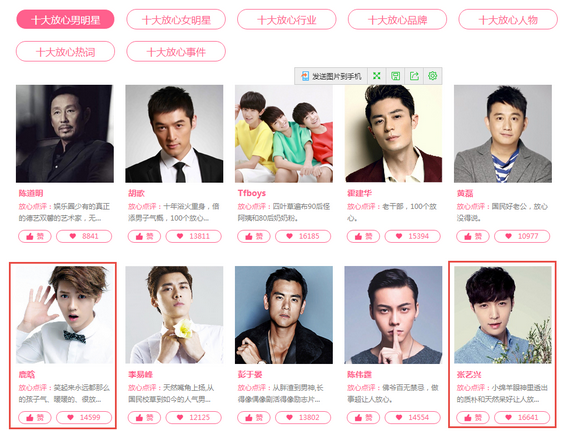Click the heart vote 15394 for 霍建华
Screen dimensions: 571x433
413,236
